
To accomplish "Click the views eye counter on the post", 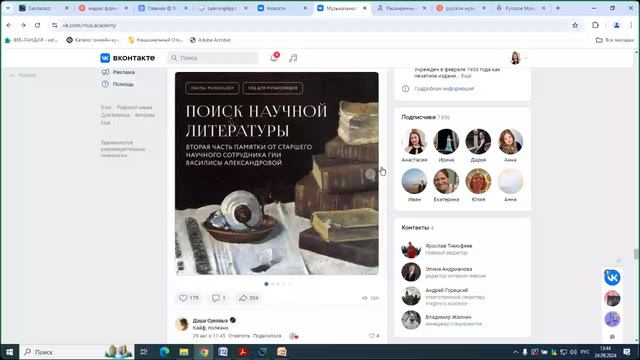I will (x=371, y=298).
